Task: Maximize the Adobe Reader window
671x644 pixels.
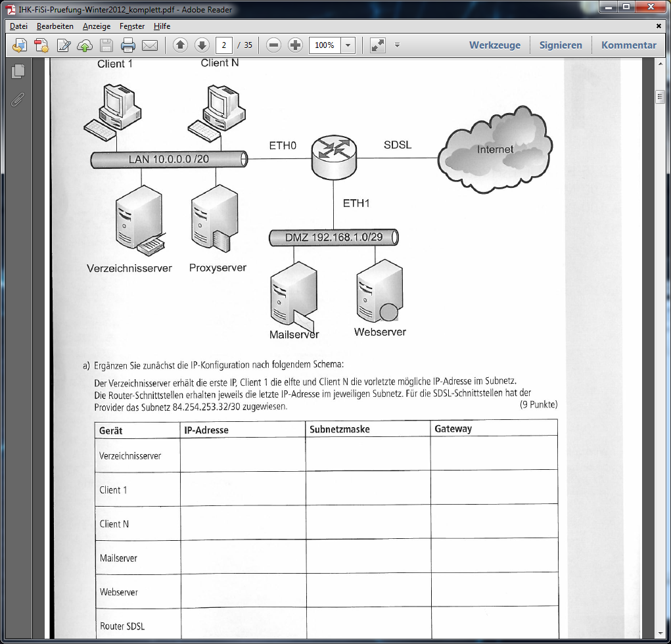Action: 626,7
